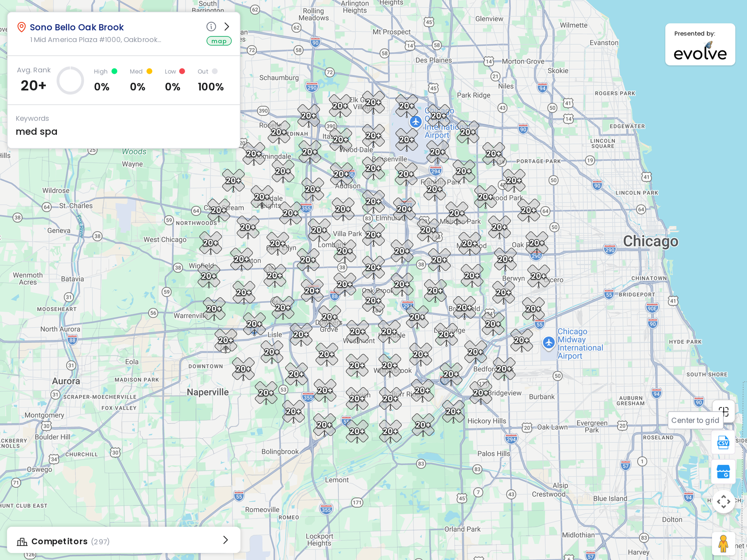Select the 20+ marker over Franklin Park
The image size is (747, 560).
tap(435, 189)
